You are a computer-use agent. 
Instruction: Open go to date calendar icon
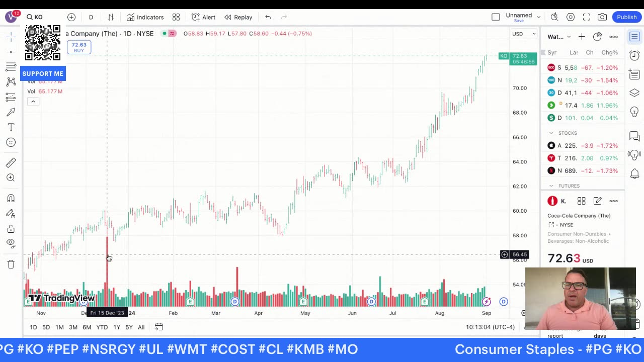point(158,327)
